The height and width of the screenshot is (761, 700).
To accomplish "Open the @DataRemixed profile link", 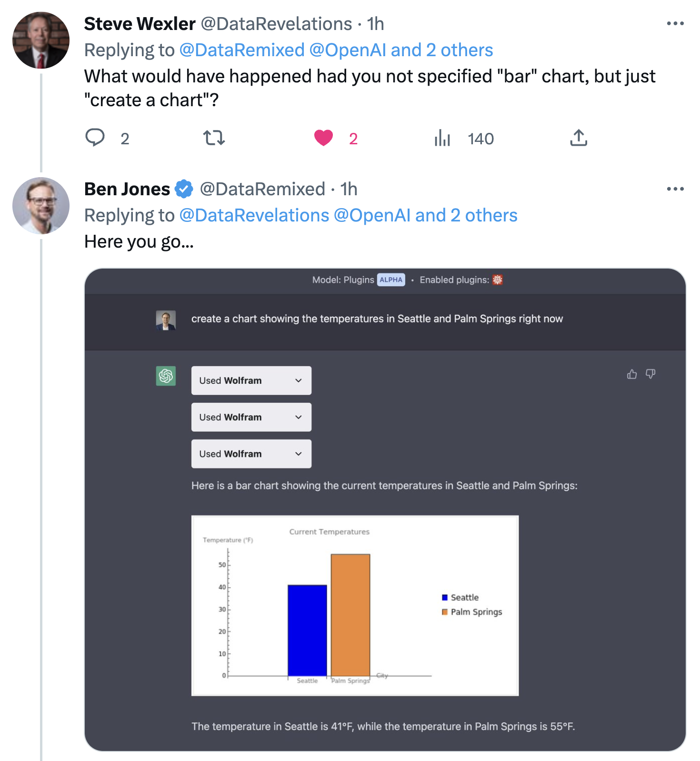I will click(x=241, y=50).
